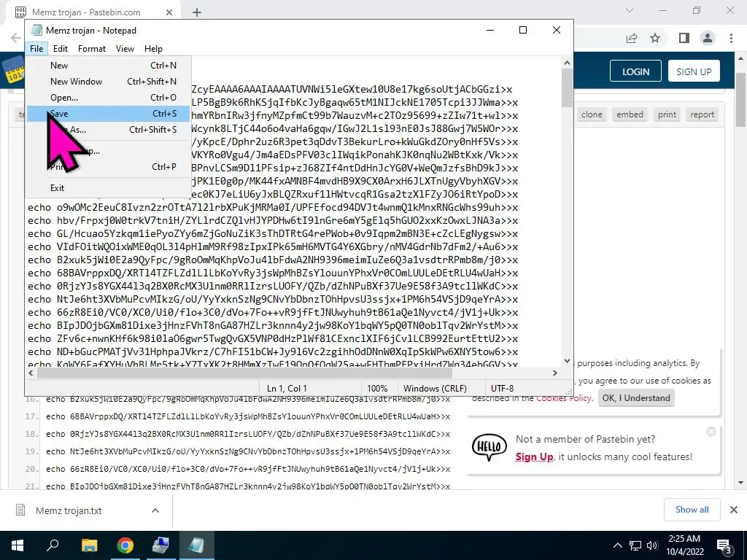The width and height of the screenshot is (747, 560).
Task: Choose Exit from the File menu
Action: click(x=109, y=187)
